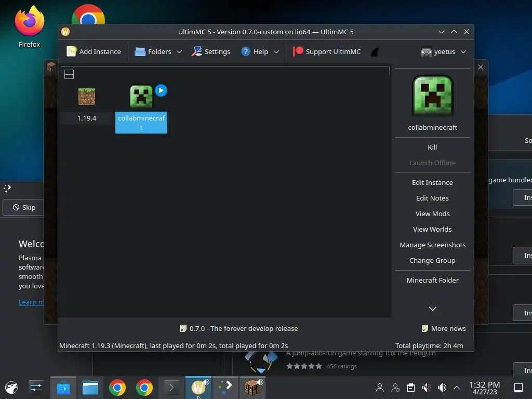The width and height of the screenshot is (532, 399).
Task: Open Konsole terminal taskbar entry
Action: [x=171, y=388]
